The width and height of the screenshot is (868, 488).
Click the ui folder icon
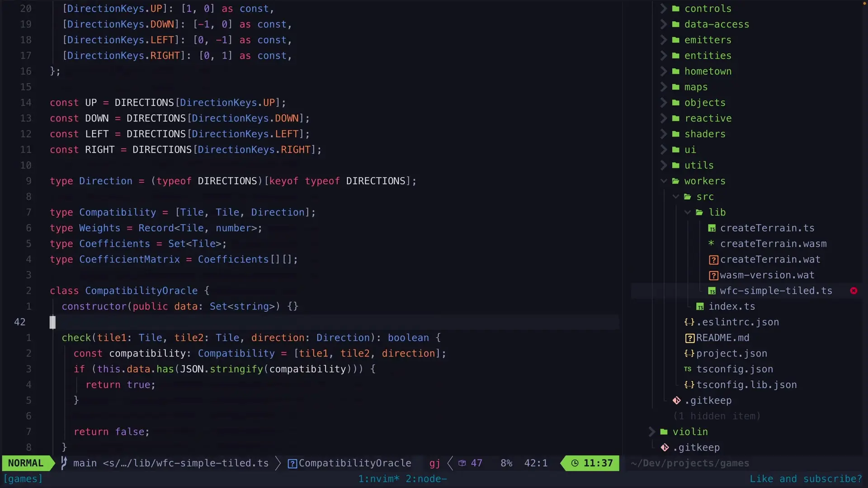point(675,150)
